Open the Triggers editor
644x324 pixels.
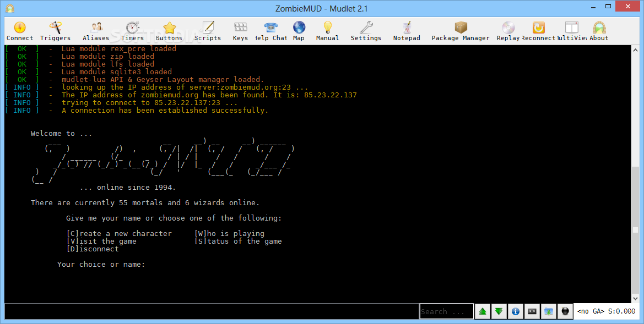pyautogui.click(x=55, y=31)
